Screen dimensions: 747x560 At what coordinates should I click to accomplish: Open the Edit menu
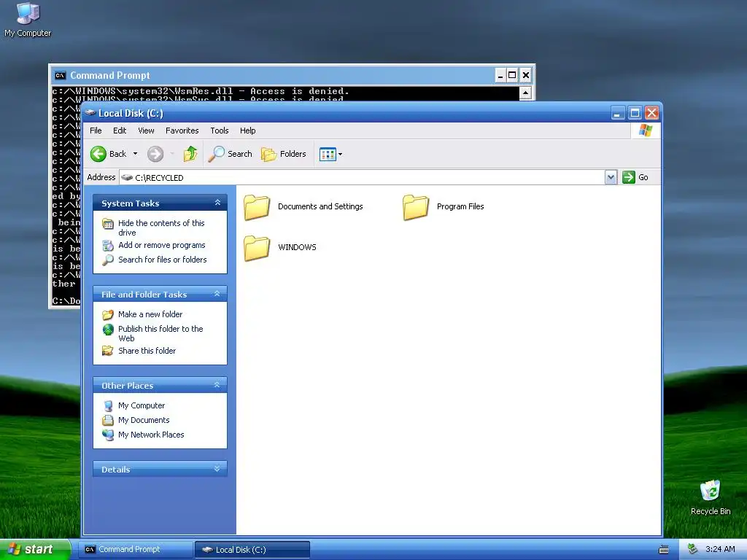click(120, 131)
